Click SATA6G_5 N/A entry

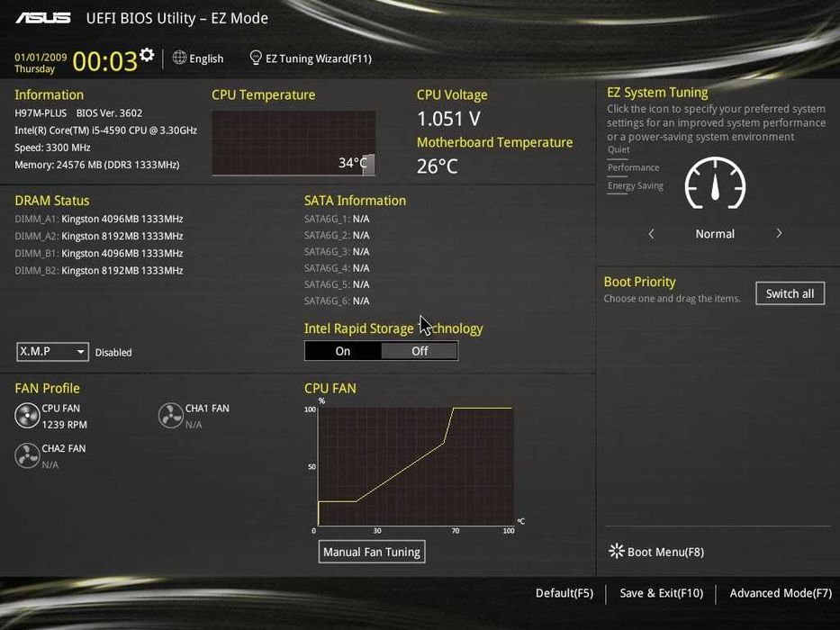[x=337, y=284]
